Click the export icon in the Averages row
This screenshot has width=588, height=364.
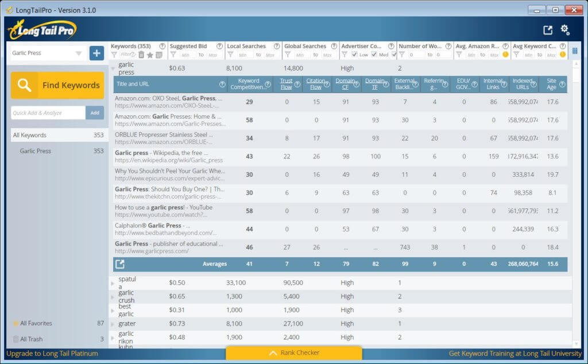pyautogui.click(x=119, y=264)
